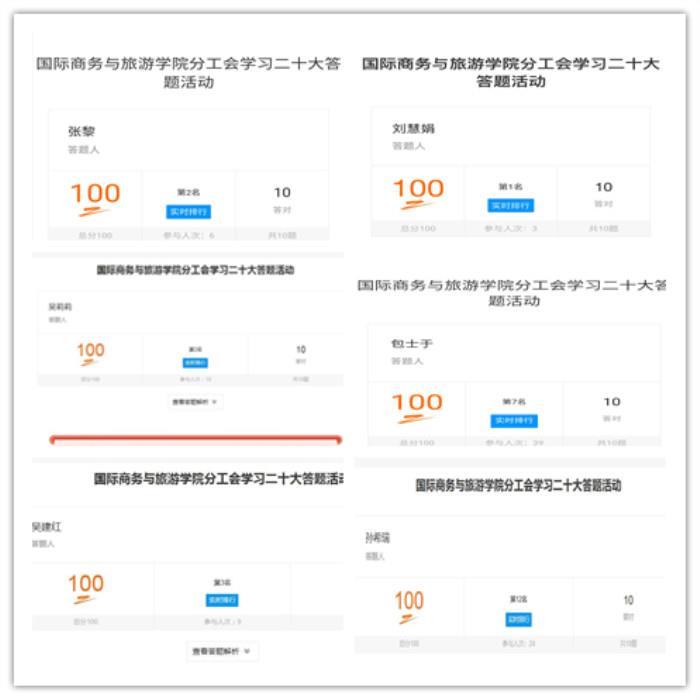Expand 查看答题解析 below 吴建红's score
The height and width of the screenshot is (700, 700).
223,651
